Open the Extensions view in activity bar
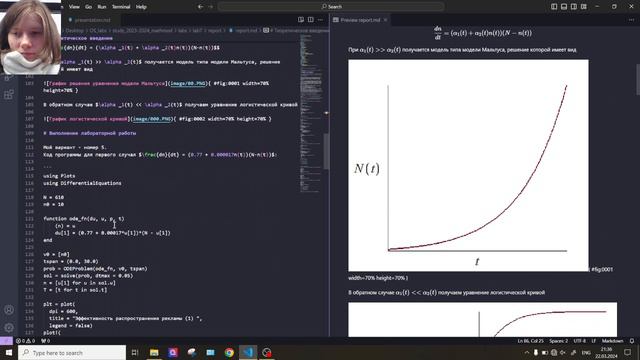This screenshot has width=640, height=360. pyautogui.click(x=9, y=95)
